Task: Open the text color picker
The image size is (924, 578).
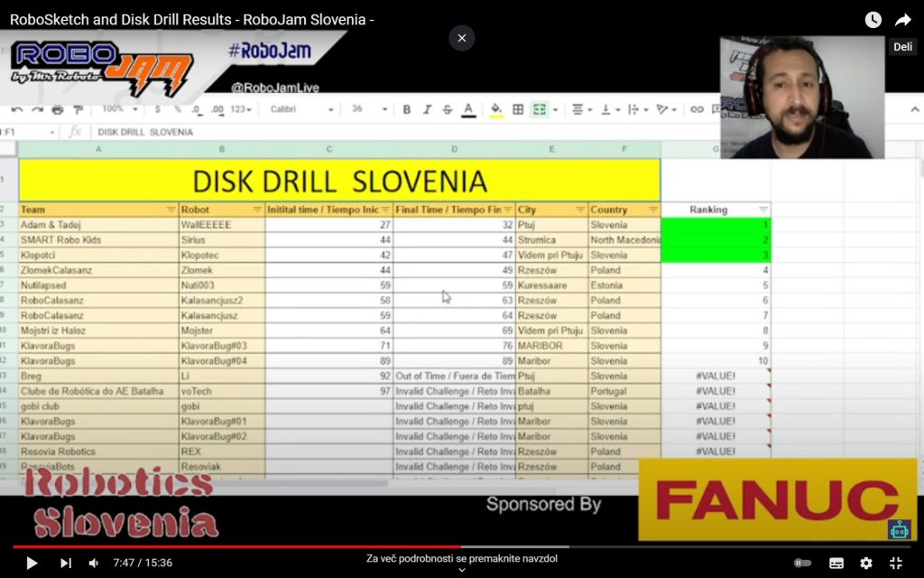Action: 468,109
